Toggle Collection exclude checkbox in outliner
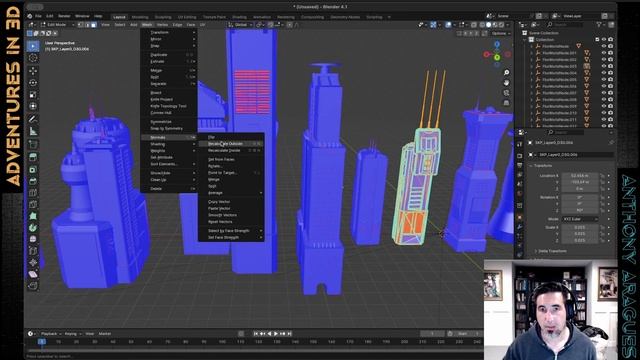The image size is (640, 360). point(597,40)
